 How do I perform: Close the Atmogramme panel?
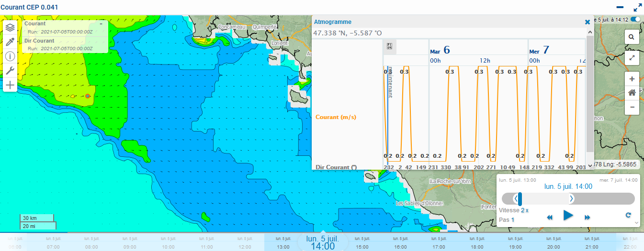click(588, 22)
